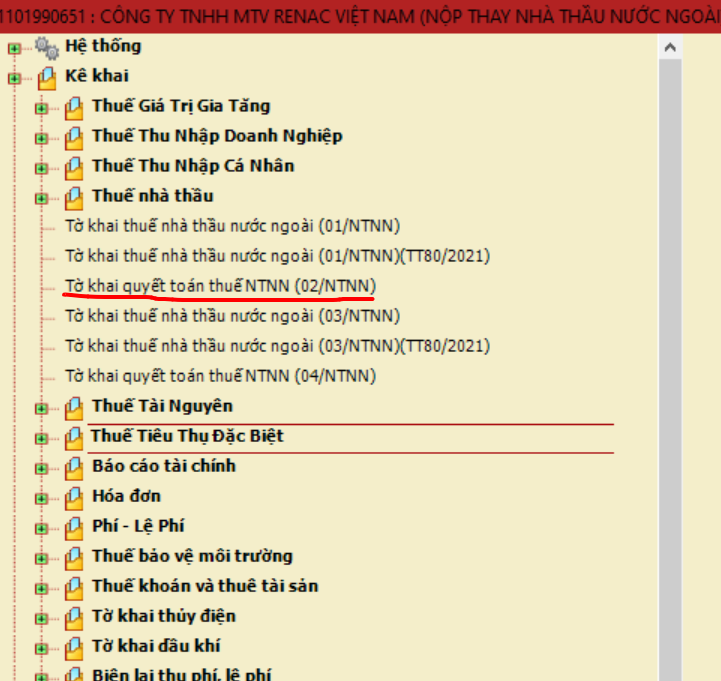Image resolution: width=721 pixels, height=681 pixels.
Task: Open Tờ khai quyết toán thuế NTNN (04/NTNN)
Action: click(220, 376)
